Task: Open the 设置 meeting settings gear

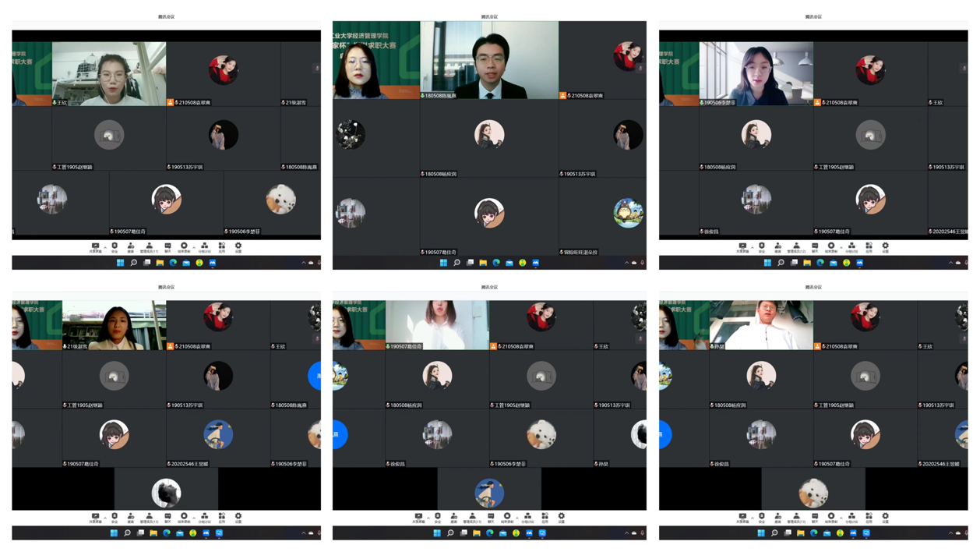Action: (238, 246)
